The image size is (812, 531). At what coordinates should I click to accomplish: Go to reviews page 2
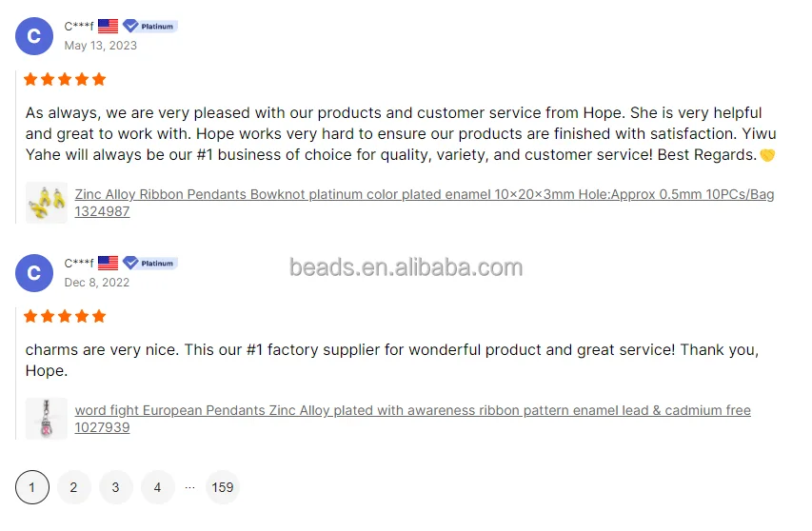(73, 487)
